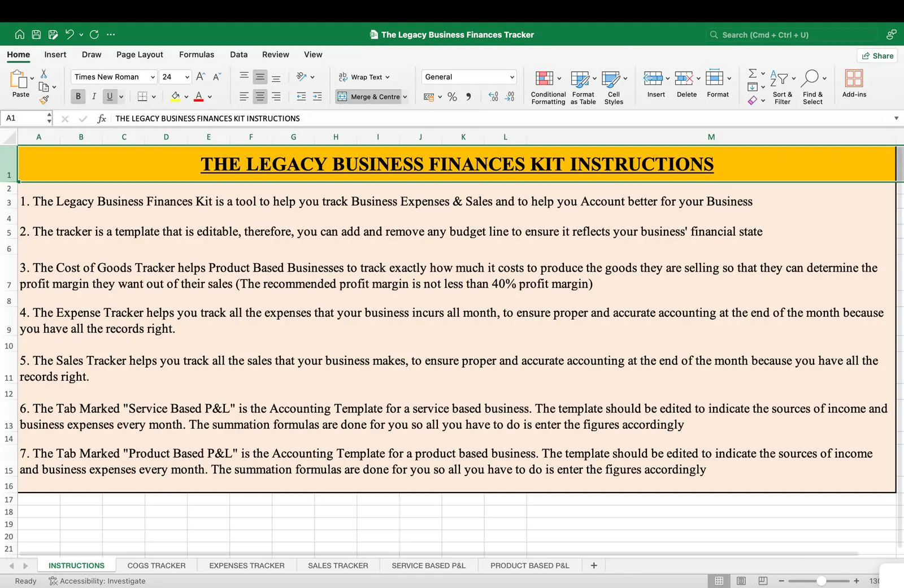Align text left
The height and width of the screenshot is (588, 904).
[x=244, y=97]
